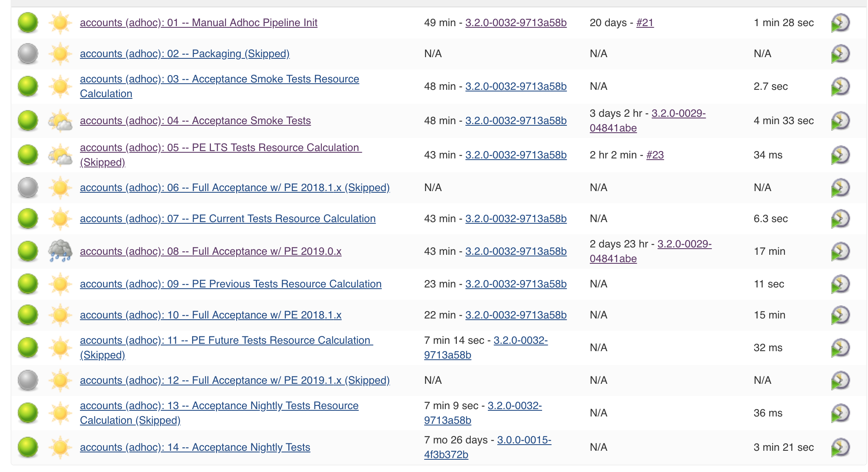Open the Full Acceptance w/ PE 2018.1.x job

tap(211, 315)
